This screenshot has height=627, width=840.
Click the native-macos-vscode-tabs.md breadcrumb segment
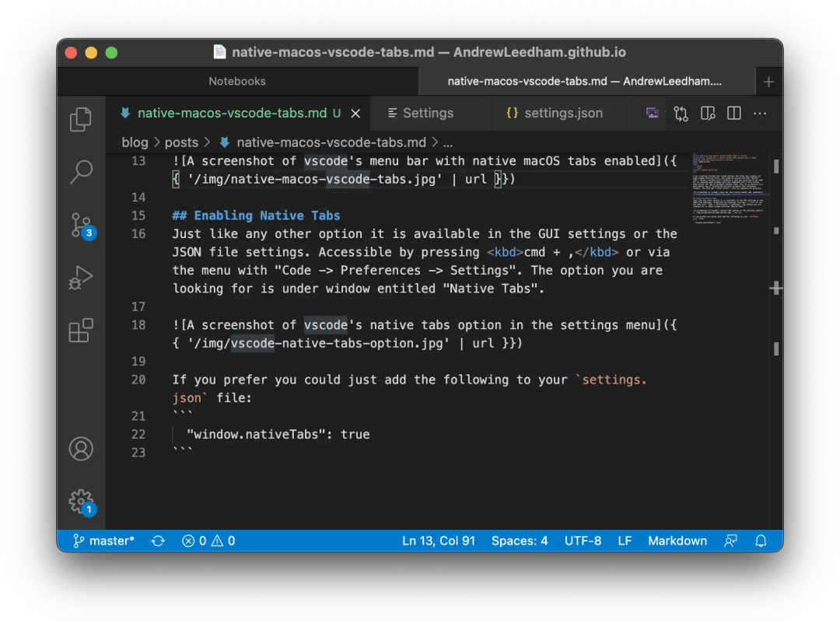(x=323, y=142)
